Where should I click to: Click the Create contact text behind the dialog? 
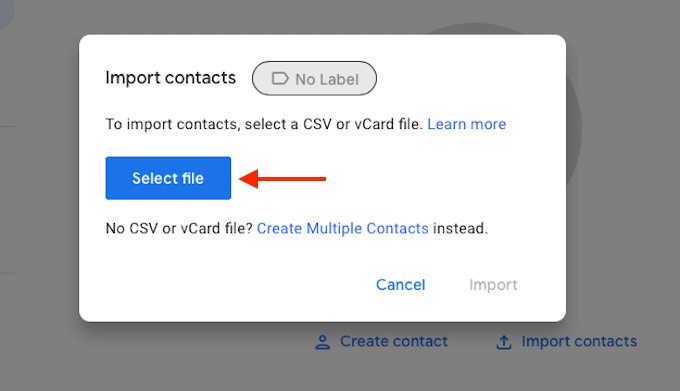tap(394, 342)
